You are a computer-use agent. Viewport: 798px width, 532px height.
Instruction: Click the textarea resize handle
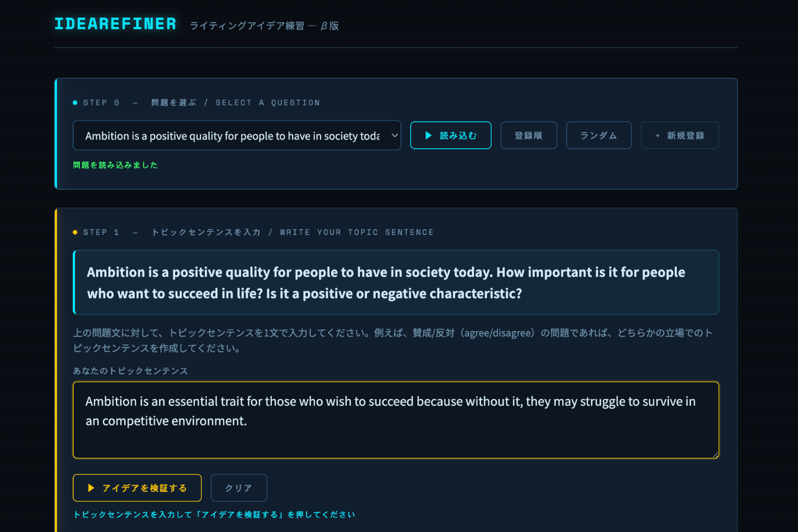pos(716,455)
